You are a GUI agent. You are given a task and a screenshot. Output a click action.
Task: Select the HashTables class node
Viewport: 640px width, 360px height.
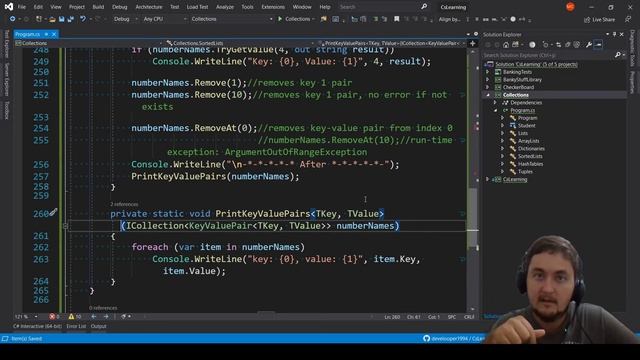pyautogui.click(x=530, y=164)
